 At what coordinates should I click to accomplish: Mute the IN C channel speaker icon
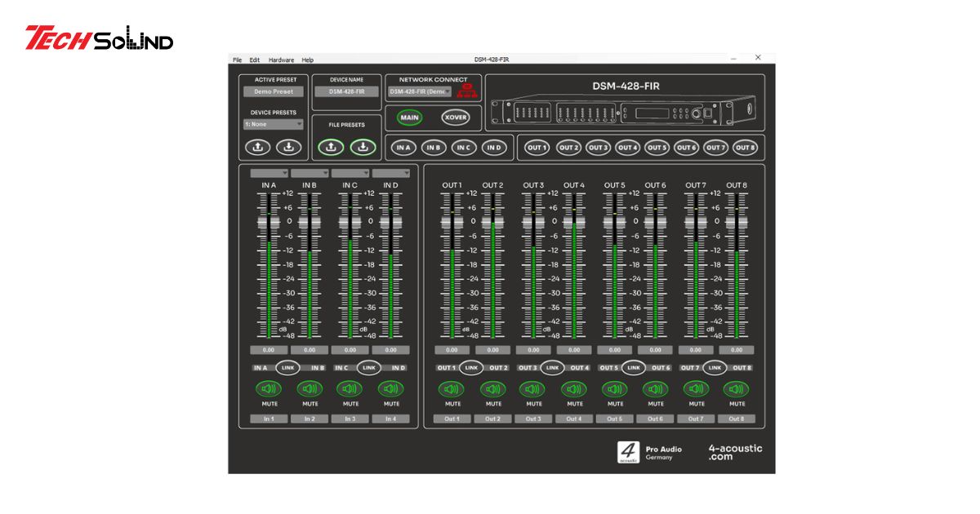tap(350, 389)
